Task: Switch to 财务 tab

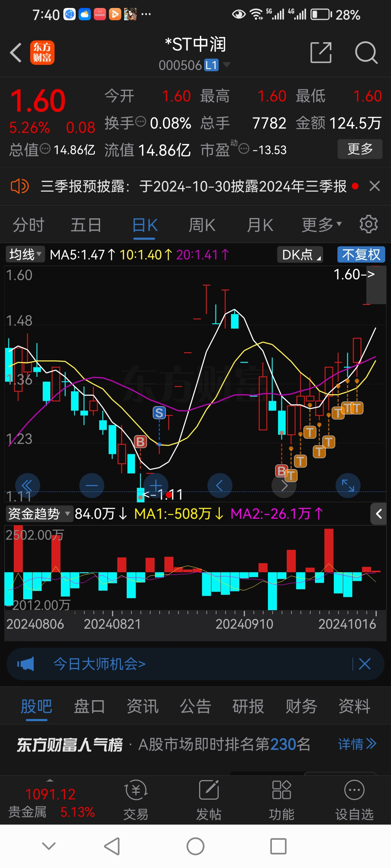Action: (302, 706)
